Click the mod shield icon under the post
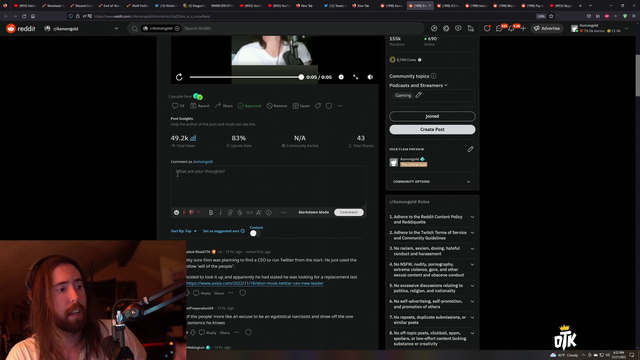 329,106
